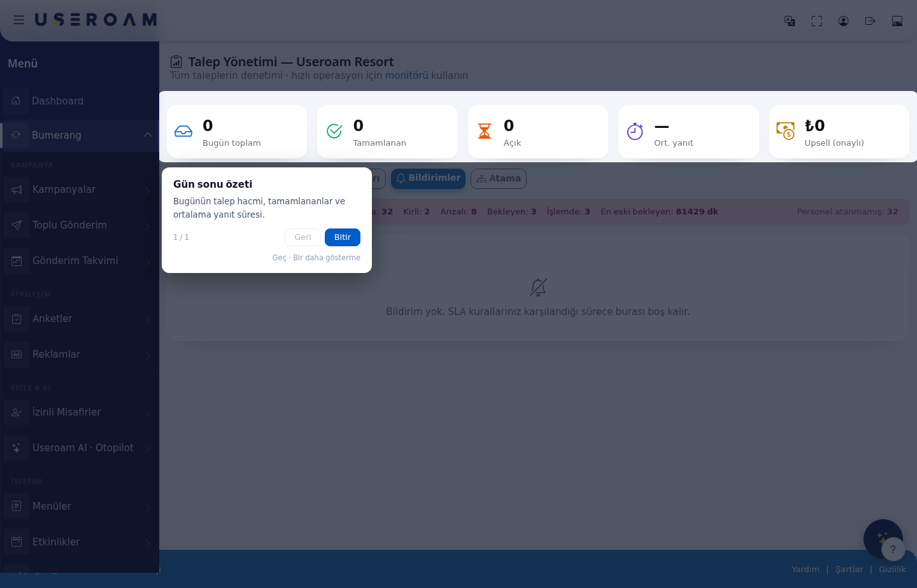Switch to the Atama tab
The width and height of the screenshot is (917, 588).
[x=499, y=179]
